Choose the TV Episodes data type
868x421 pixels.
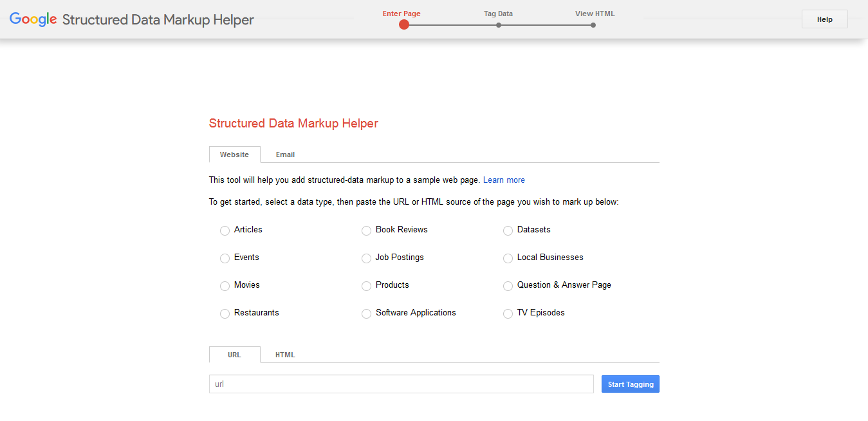click(508, 313)
